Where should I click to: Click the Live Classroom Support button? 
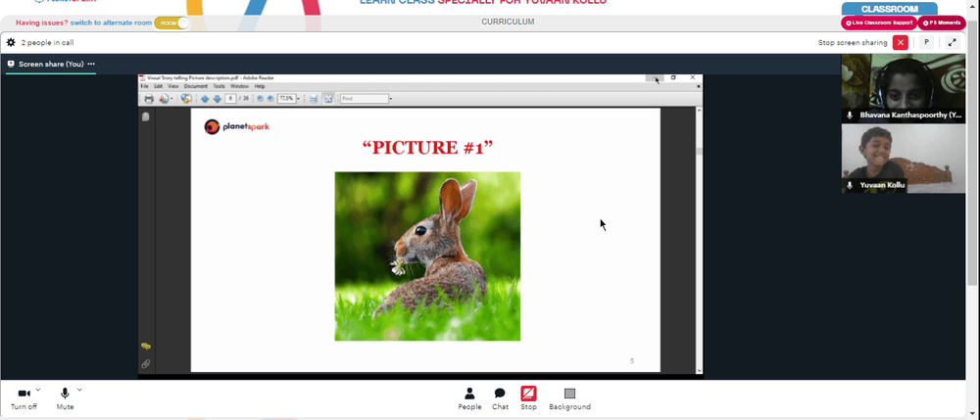pos(879,23)
